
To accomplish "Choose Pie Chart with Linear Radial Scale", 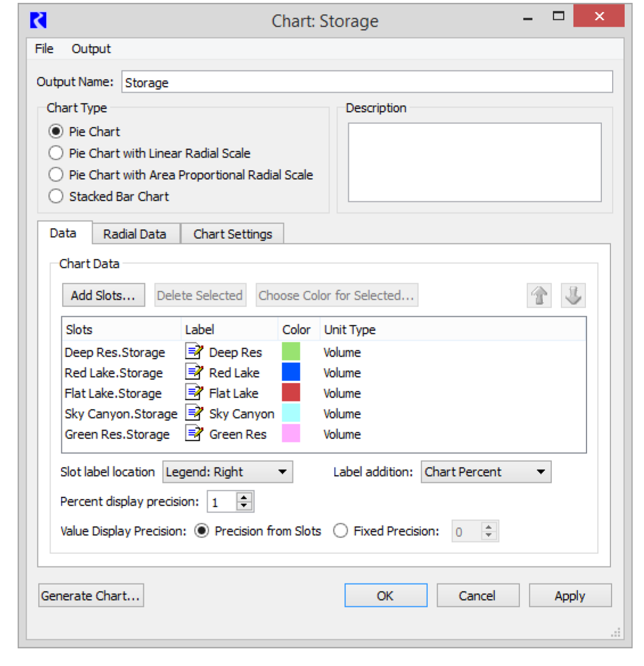I will tap(56, 154).
